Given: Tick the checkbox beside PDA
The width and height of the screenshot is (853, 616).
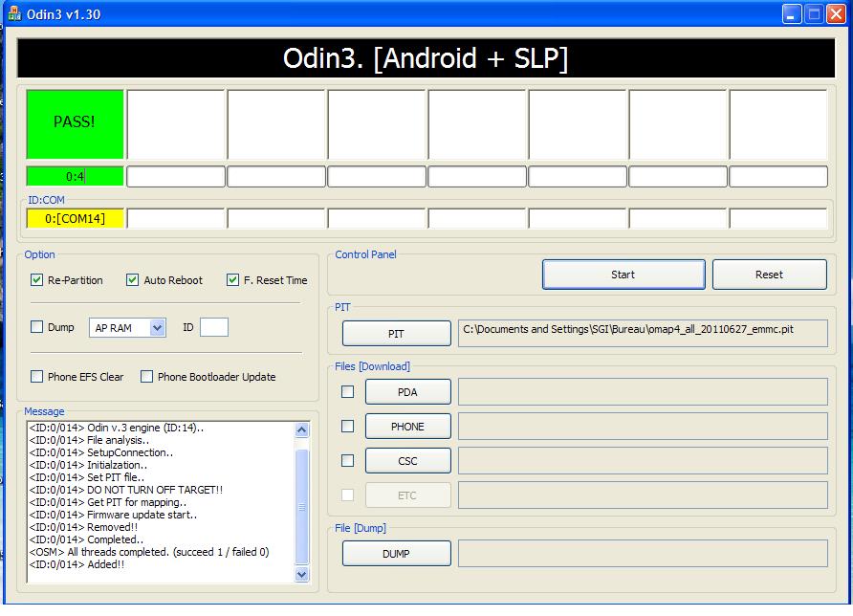Looking at the screenshot, I should point(347,392).
